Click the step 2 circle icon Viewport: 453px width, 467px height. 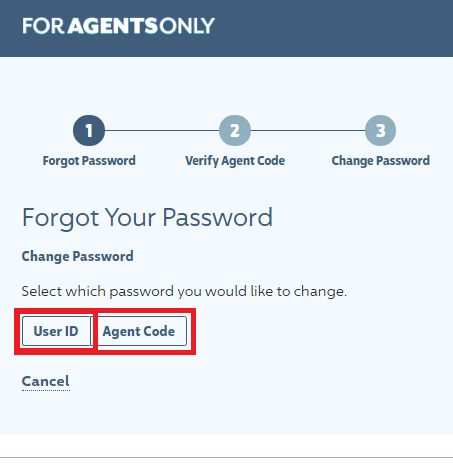coord(235,130)
